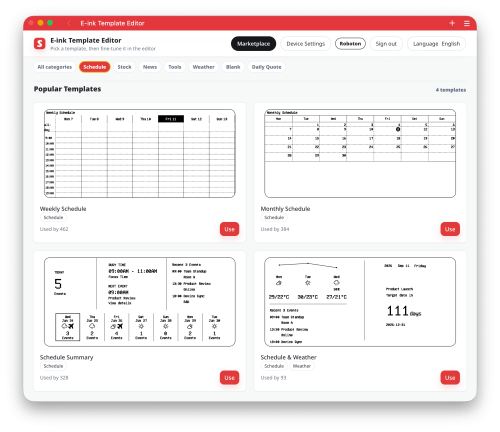Click the red S app logo

coord(39,43)
